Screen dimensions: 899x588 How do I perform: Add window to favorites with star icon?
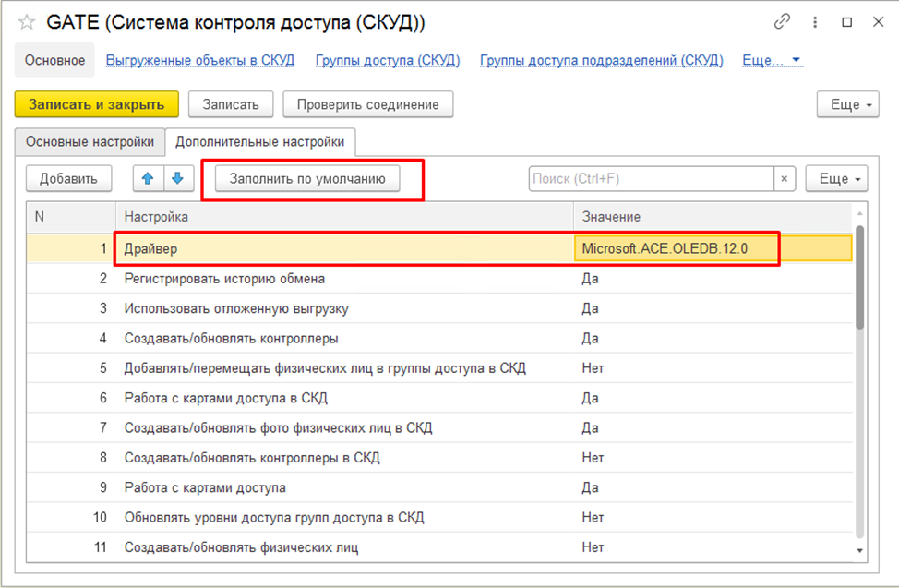tap(27, 22)
